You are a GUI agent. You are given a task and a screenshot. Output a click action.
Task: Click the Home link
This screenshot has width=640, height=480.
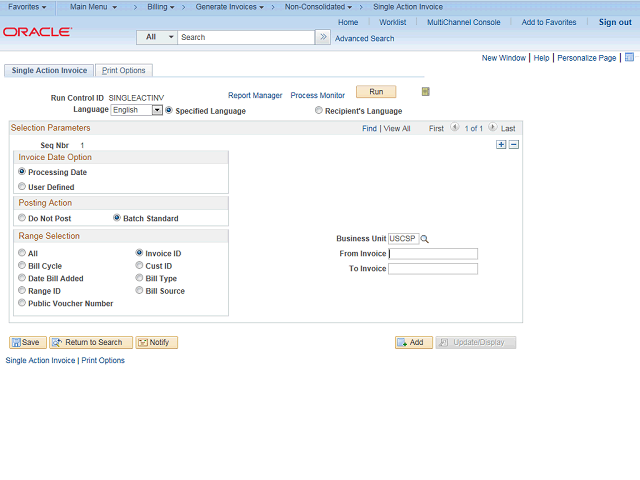[x=348, y=22]
